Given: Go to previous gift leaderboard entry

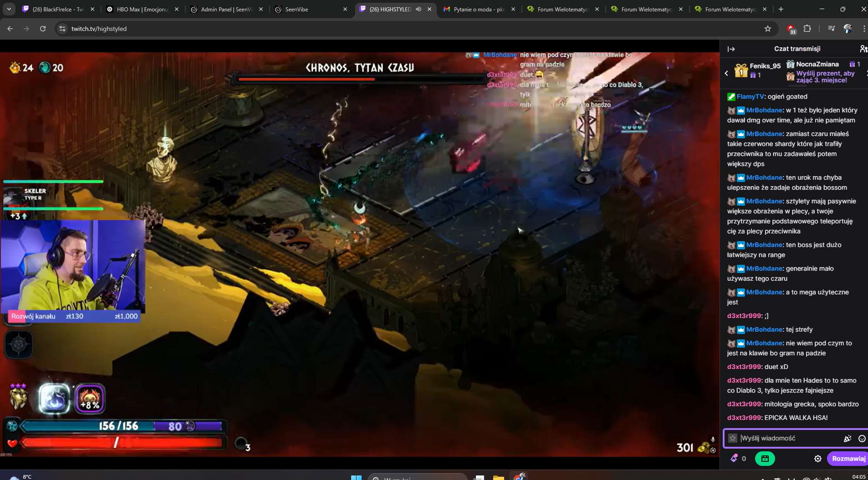Looking at the screenshot, I should click(726, 73).
